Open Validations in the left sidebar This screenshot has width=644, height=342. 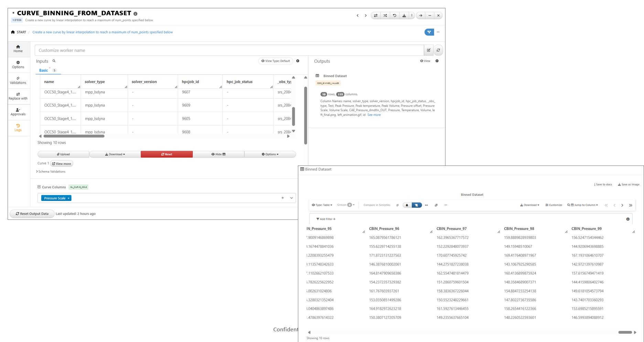coord(18,80)
